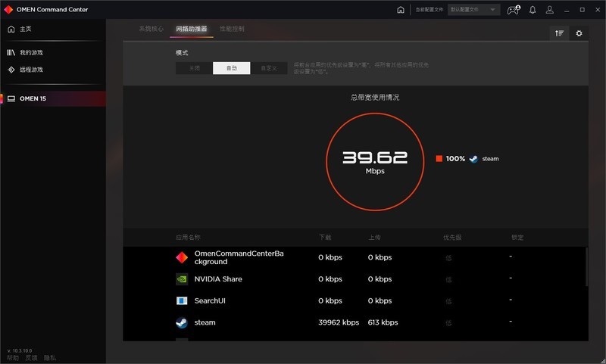This screenshot has height=364, width=606.
Task: Toggle lock for OmenCommandCenterBackground row
Action: (511, 257)
